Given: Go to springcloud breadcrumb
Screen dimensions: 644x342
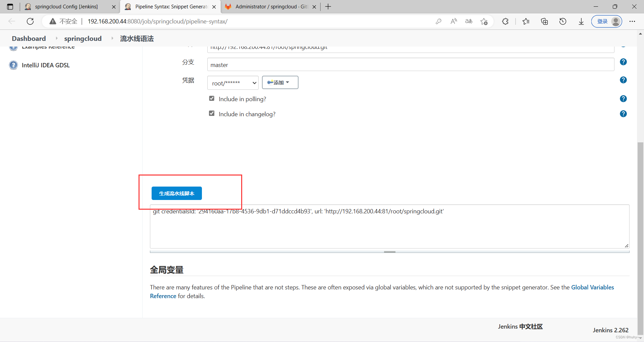Looking at the screenshot, I should click(83, 39).
